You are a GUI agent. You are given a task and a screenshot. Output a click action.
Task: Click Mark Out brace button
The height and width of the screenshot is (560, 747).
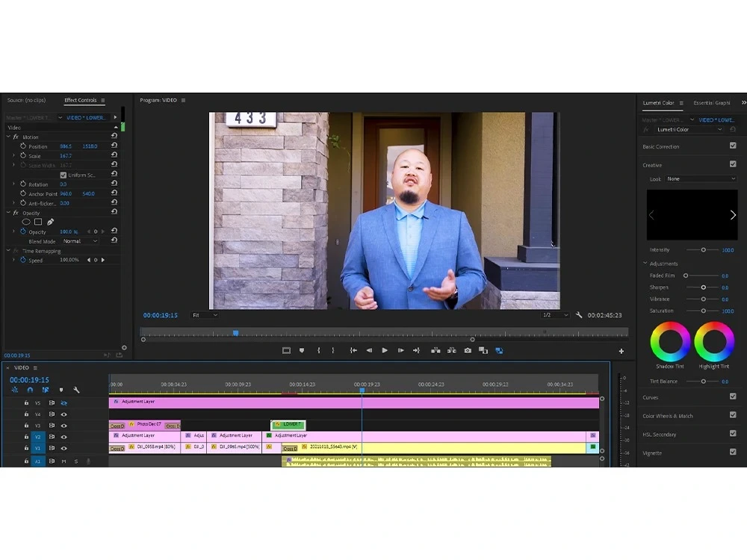click(333, 350)
